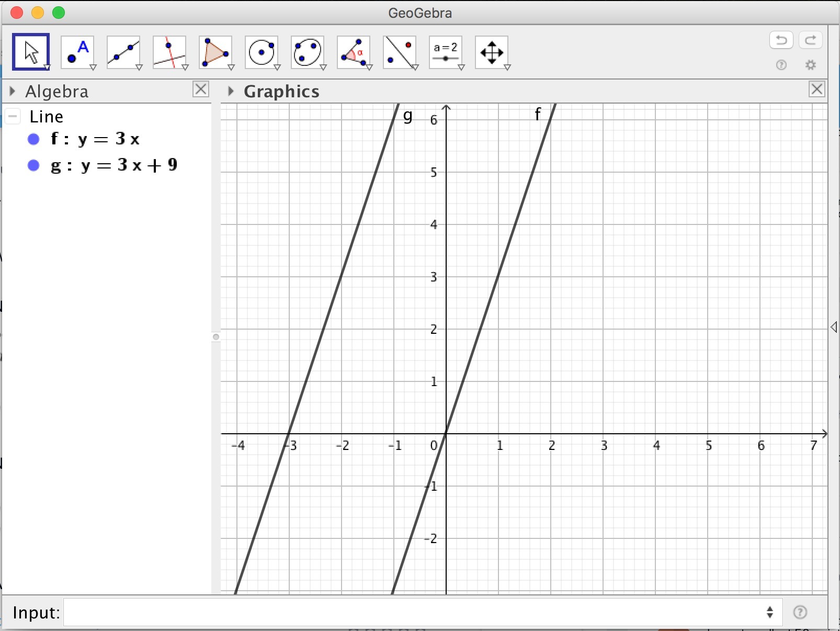The width and height of the screenshot is (840, 631).
Task: Open Circle tool dropdown arrow
Action: [x=277, y=67]
